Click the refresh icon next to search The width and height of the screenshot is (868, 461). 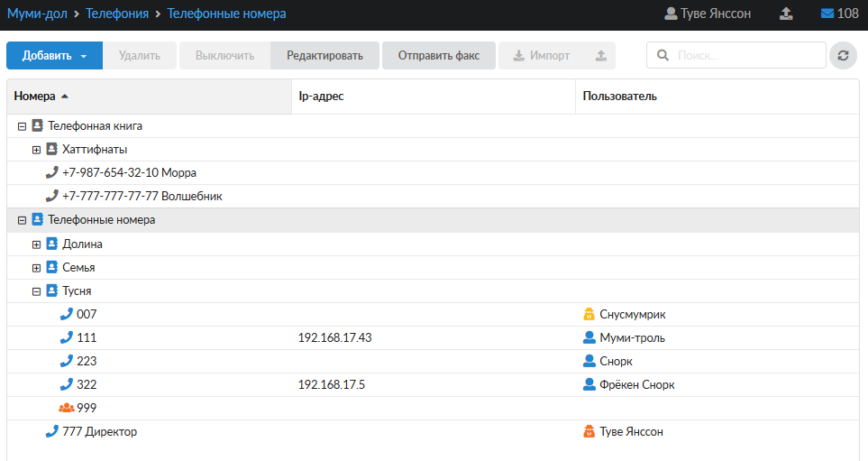[x=843, y=56]
